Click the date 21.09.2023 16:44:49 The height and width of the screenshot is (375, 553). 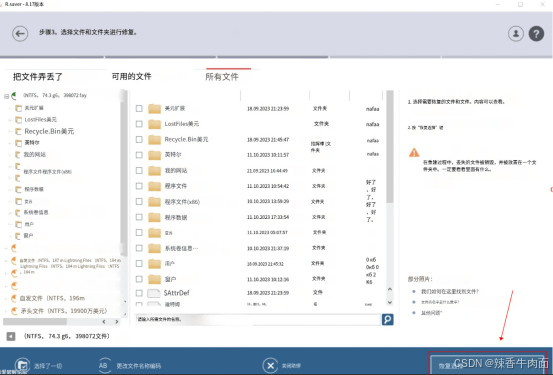(x=267, y=171)
